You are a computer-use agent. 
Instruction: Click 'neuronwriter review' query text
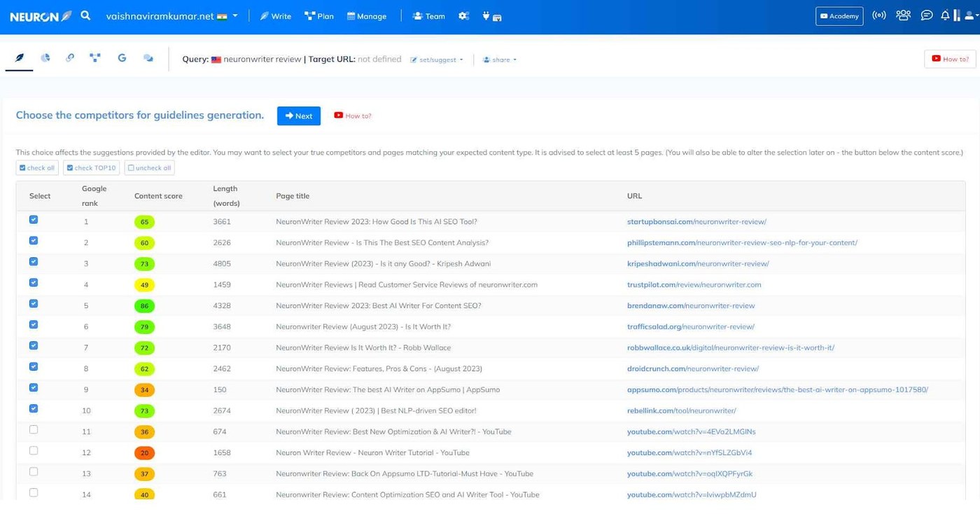262,60
